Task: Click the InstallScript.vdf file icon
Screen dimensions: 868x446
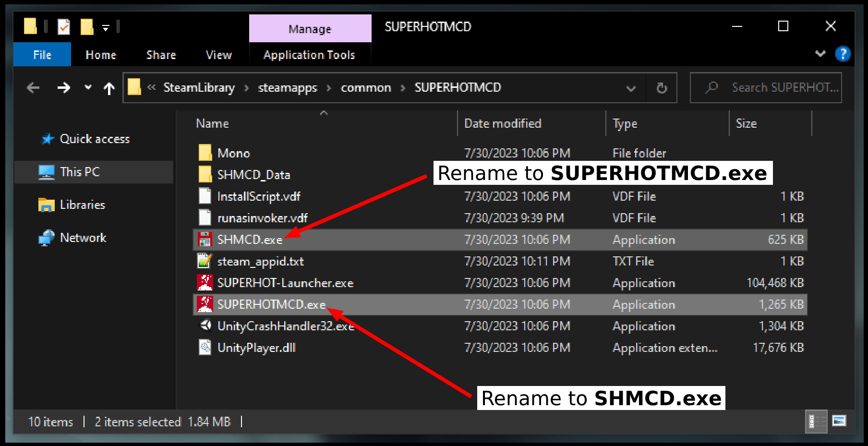Action: [x=205, y=196]
